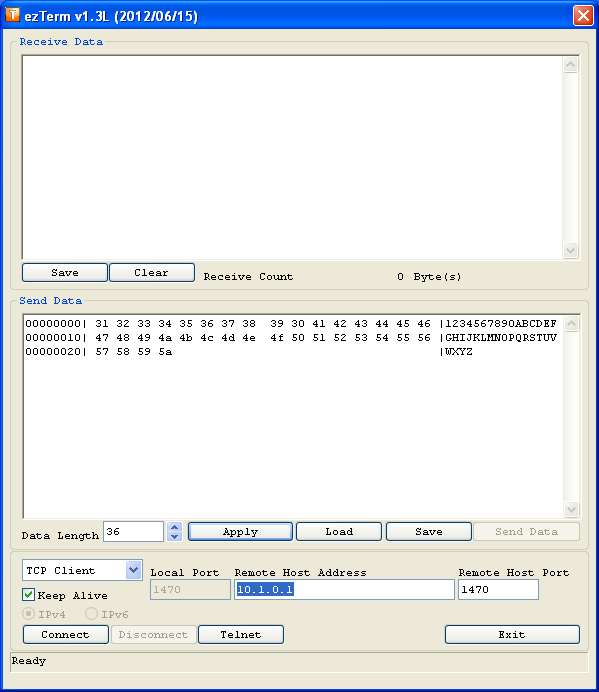The image size is (599, 692).
Task: Save the received data
Action: click(x=65, y=272)
